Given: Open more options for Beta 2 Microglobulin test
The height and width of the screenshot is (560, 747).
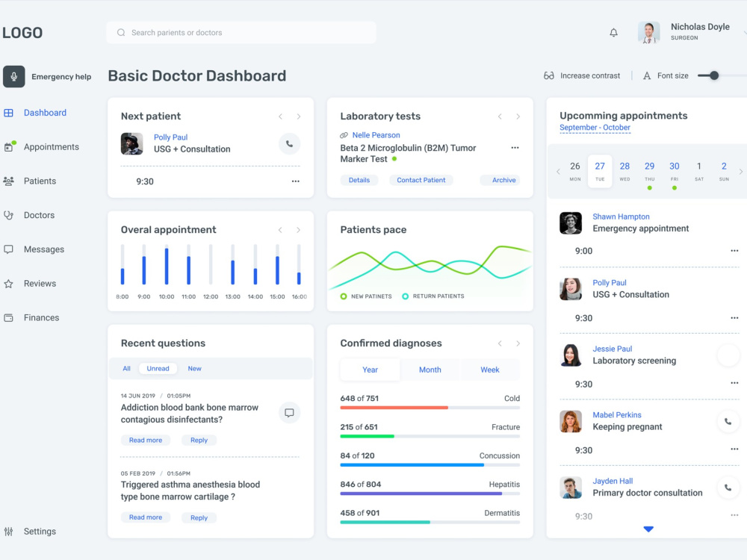Looking at the screenshot, I should pyautogui.click(x=515, y=148).
